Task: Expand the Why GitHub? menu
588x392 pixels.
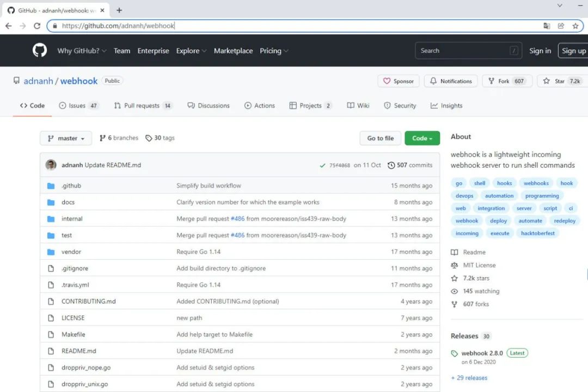Action: click(82, 51)
